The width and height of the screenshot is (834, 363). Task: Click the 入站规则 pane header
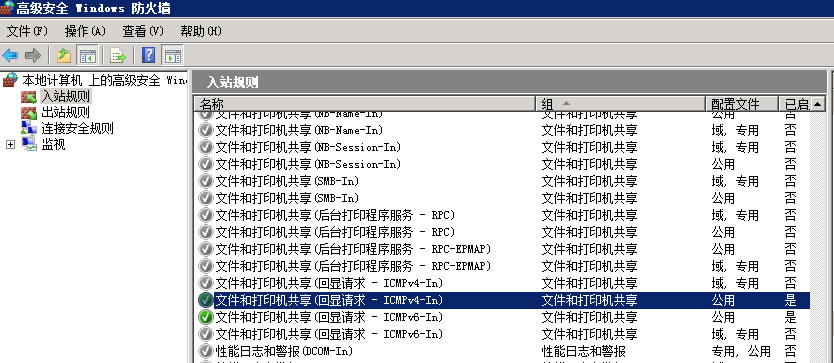point(509,82)
